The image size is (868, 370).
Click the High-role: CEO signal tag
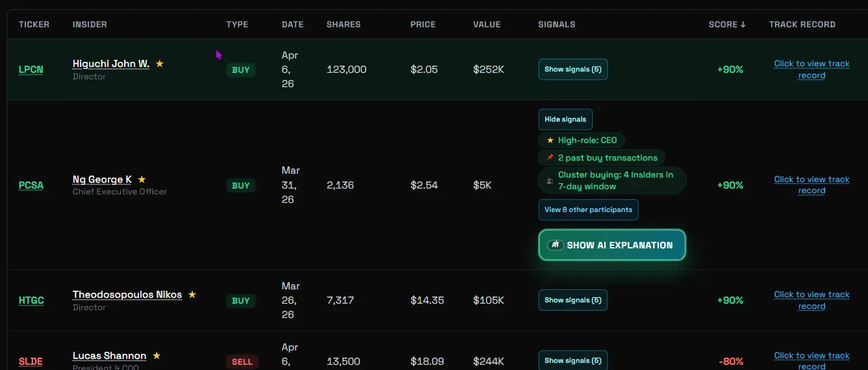pos(581,140)
